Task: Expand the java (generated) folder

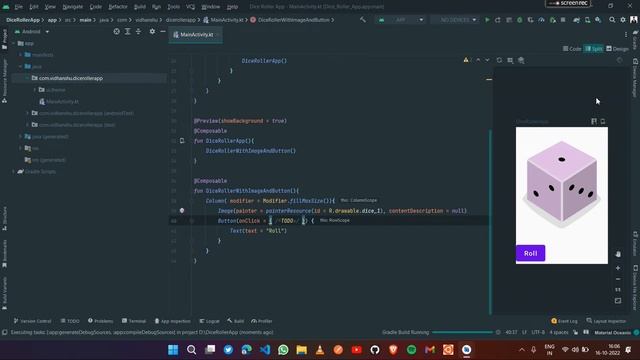Action: (20, 137)
